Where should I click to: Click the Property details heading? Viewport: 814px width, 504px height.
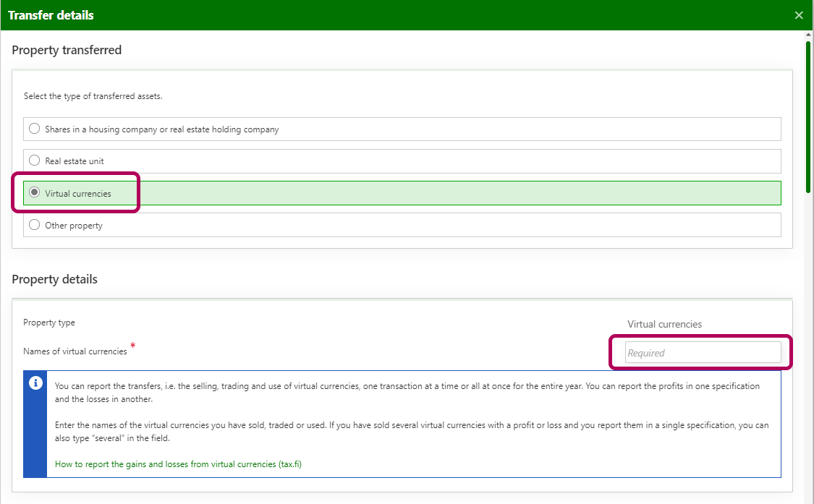click(54, 279)
